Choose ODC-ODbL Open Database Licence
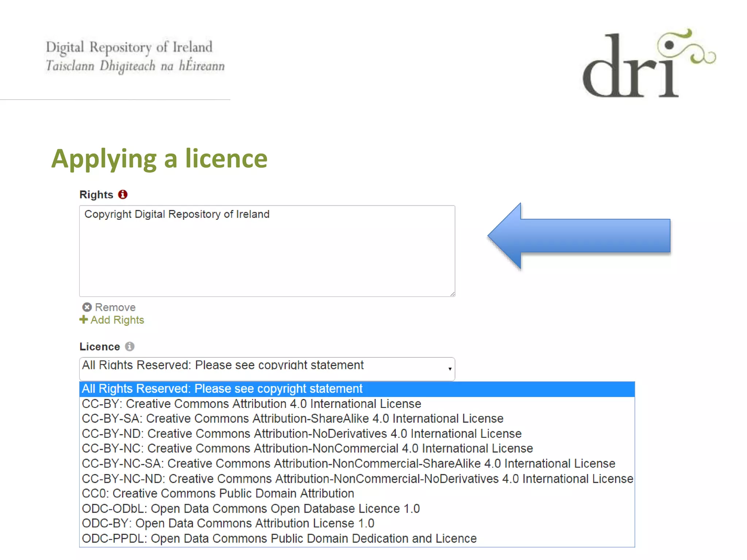This screenshot has height=560, width=747. tap(357, 509)
